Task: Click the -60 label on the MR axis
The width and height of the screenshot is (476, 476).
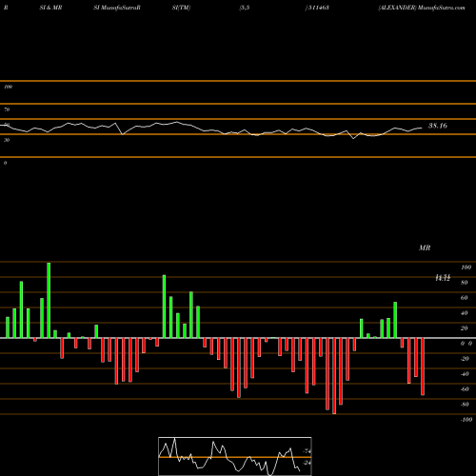Action: (x=465, y=389)
